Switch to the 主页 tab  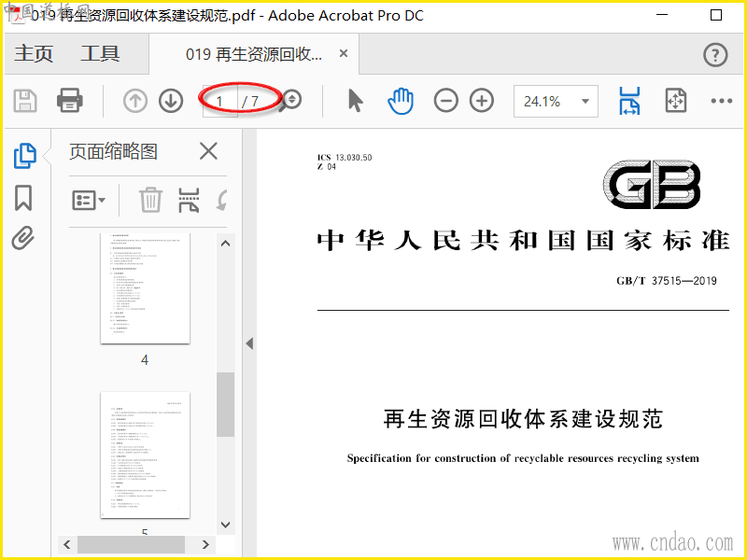click(x=34, y=53)
